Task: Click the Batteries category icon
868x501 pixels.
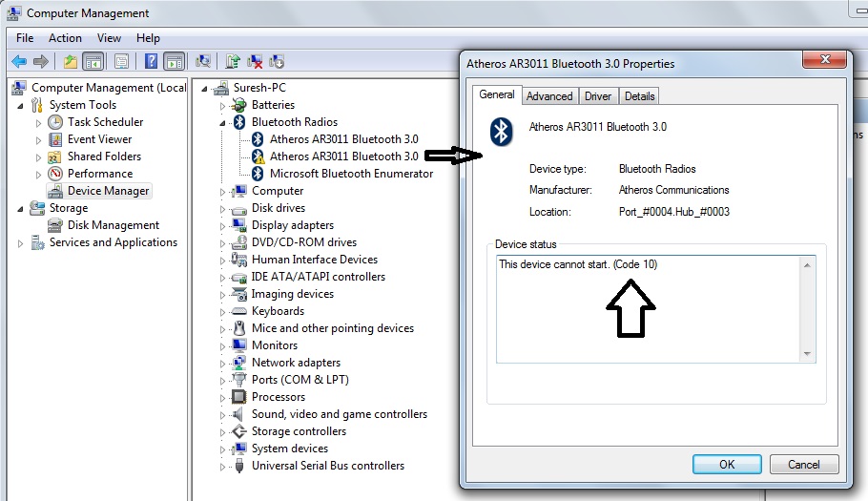Action: click(x=239, y=105)
